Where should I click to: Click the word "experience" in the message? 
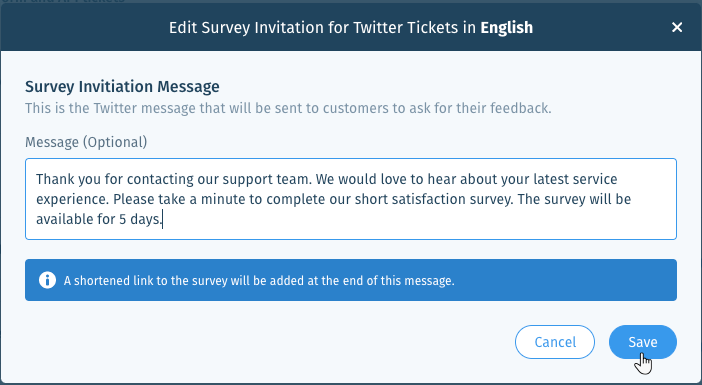click(x=72, y=200)
